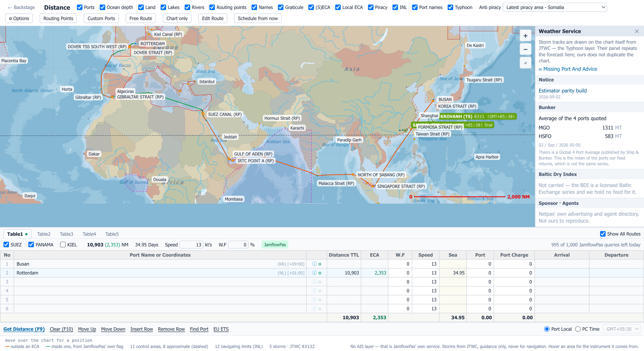Click gear icon in table row 3
Screen dimensions: 644x351
tap(320, 282)
